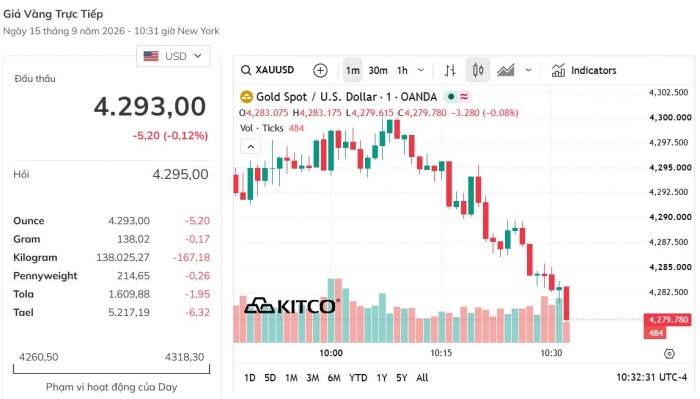Expand more chart styles chevron
Viewport: 700px width, 399px height.
[528, 70]
